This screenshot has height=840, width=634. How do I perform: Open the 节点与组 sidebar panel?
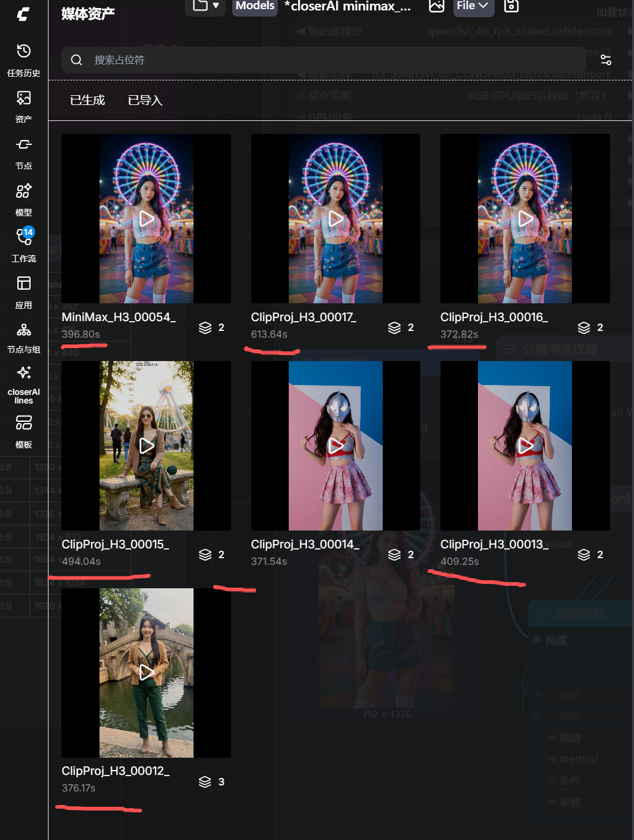click(24, 338)
